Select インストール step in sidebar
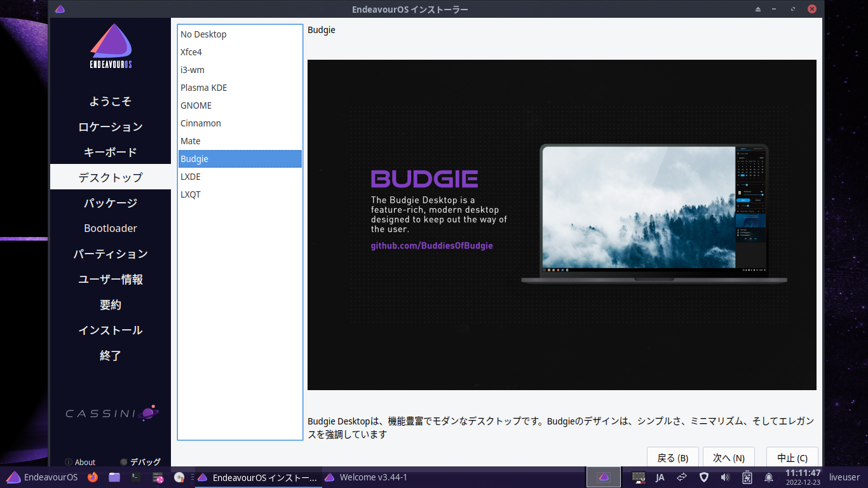The width and height of the screenshot is (868, 488). point(111,330)
